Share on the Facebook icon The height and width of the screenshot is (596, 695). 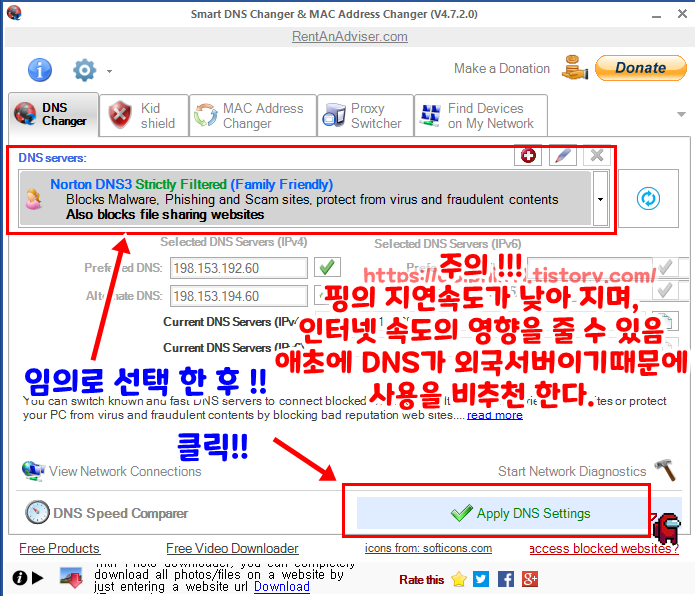pos(506,579)
